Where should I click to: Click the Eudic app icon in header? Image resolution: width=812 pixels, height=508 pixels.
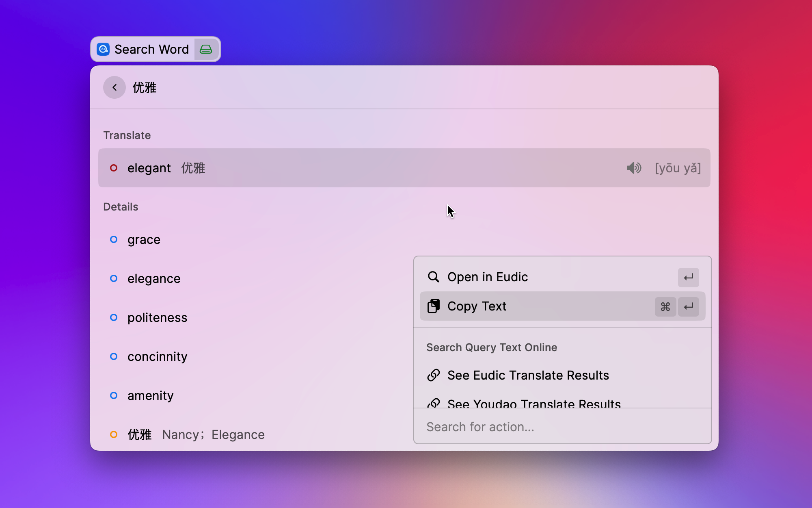(103, 49)
